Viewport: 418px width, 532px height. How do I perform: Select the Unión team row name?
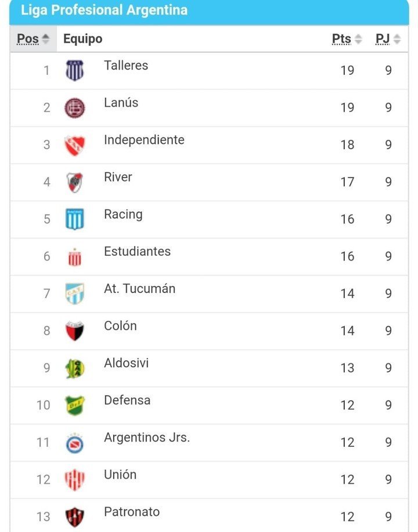click(x=120, y=474)
